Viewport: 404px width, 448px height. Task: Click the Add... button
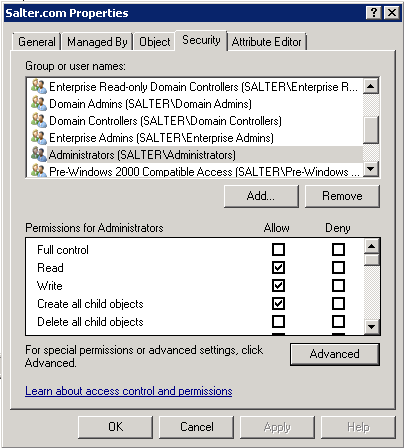coord(261,196)
